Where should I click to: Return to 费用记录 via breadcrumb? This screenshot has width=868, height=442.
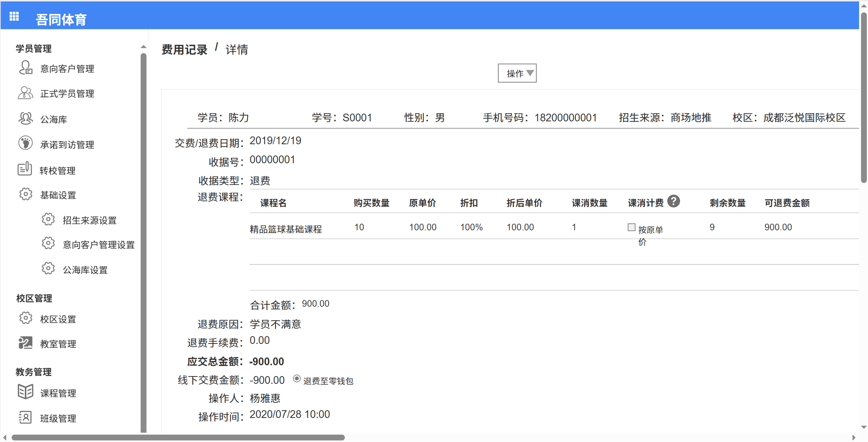[184, 49]
